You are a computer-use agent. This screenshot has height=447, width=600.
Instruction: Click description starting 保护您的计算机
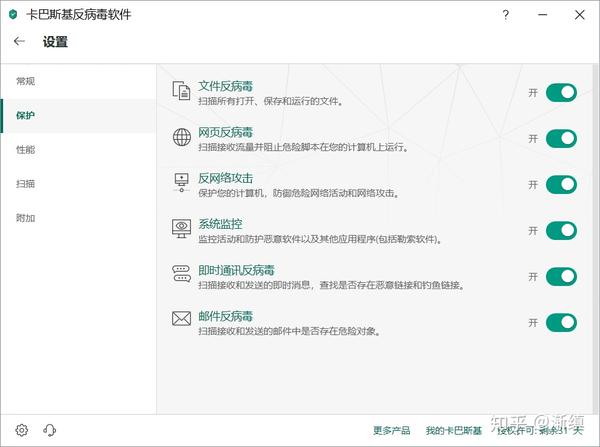[x=298, y=193]
